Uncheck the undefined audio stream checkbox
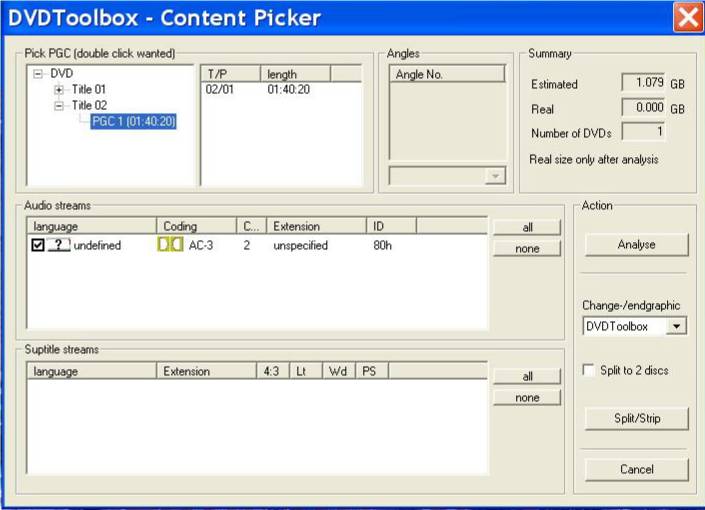This screenshot has height=510, width=705. tap(38, 245)
